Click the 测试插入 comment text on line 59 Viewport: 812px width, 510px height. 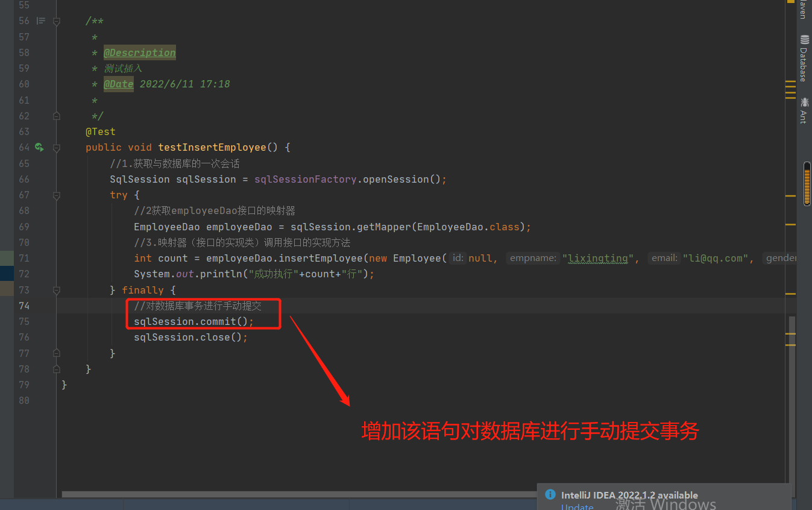pyautogui.click(x=123, y=69)
